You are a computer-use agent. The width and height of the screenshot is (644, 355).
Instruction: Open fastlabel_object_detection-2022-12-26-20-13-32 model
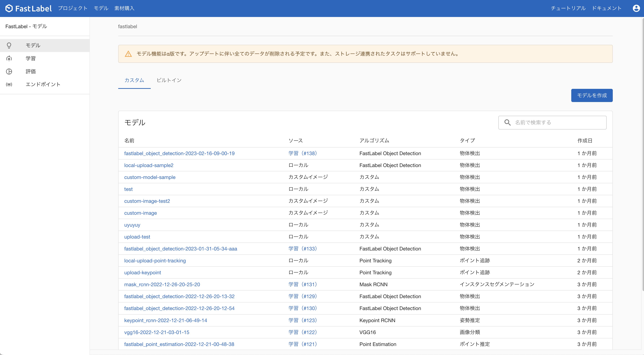179,296
